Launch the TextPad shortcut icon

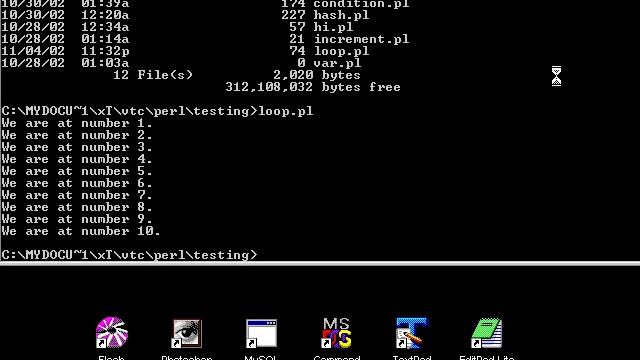[411, 333]
